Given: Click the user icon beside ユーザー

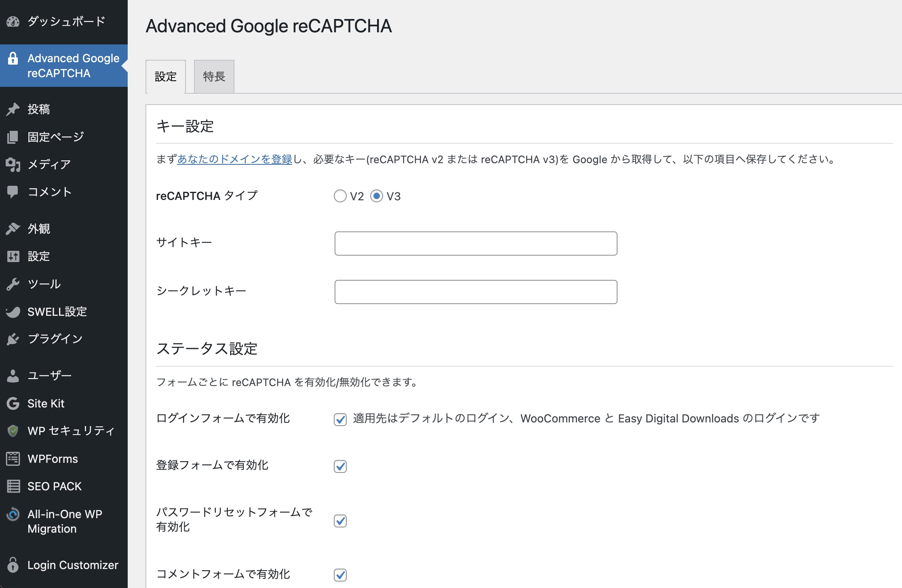Looking at the screenshot, I should pos(13,376).
